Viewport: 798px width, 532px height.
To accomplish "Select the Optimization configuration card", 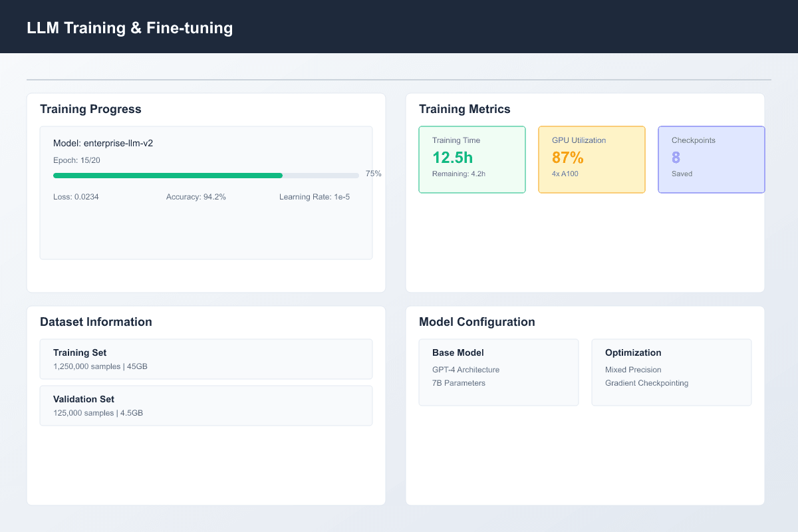I will click(671, 370).
